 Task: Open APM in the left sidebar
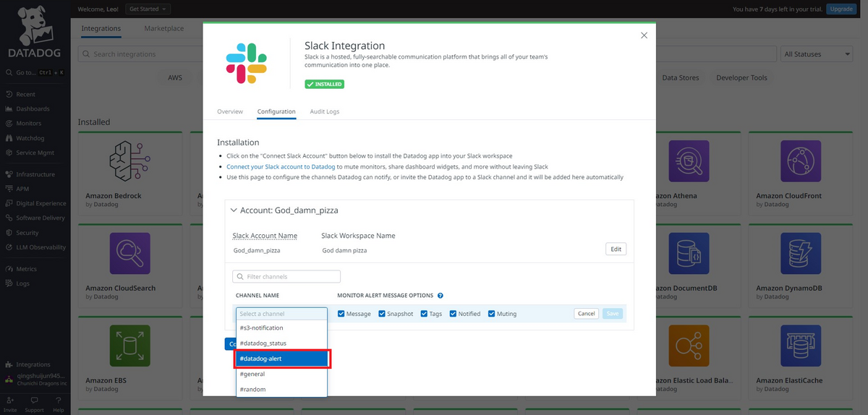(22, 189)
